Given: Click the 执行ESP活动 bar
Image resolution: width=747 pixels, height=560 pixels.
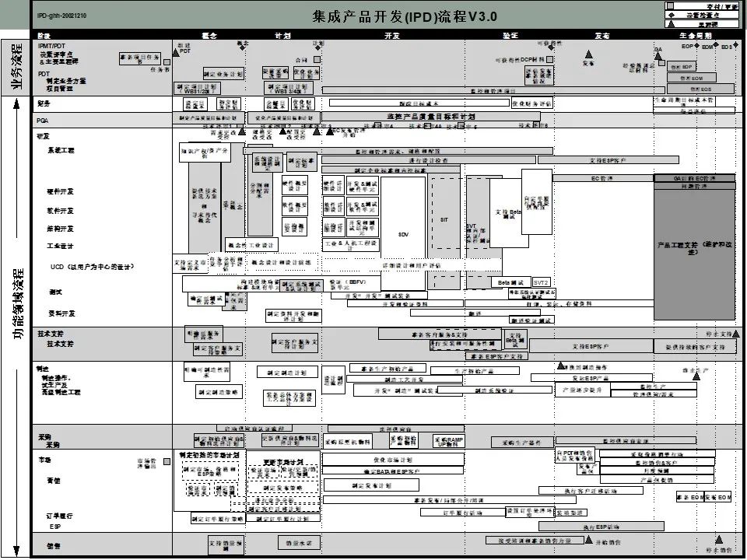Looking at the screenshot, I should click(601, 527).
